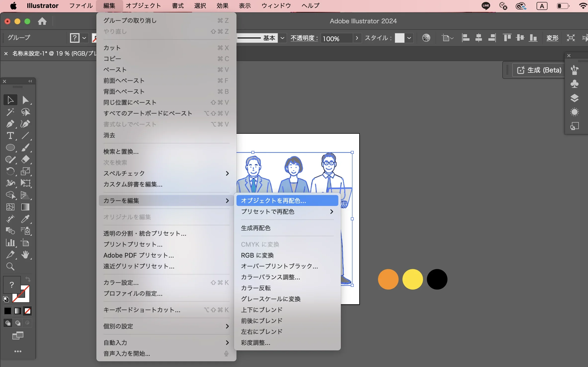
Task: Select the Eyedropper tool
Action: 25,219
